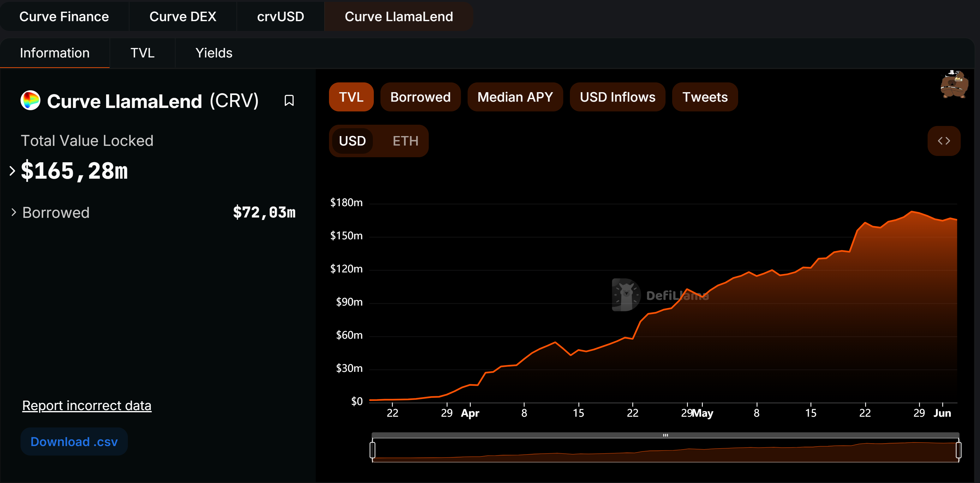
Task: Click the embed chart code icon
Action: pos(943,141)
